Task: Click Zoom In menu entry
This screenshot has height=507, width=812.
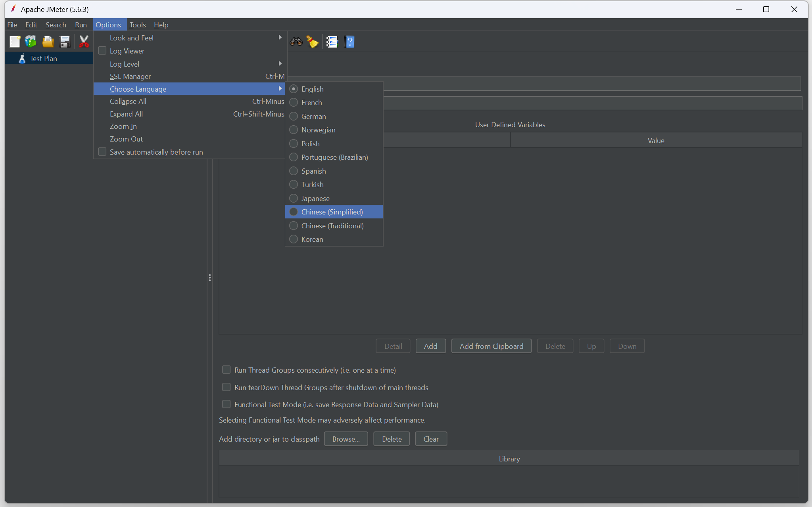Action: point(190,126)
